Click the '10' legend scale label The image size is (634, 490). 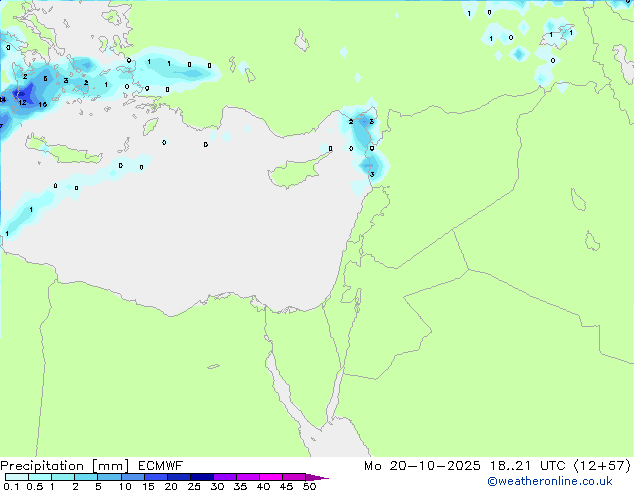click(125, 486)
